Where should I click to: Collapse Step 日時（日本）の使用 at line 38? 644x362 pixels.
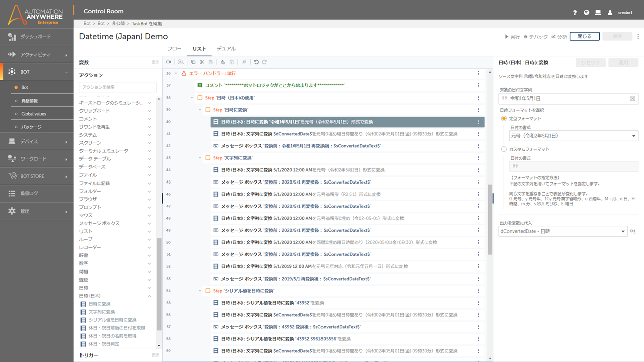tap(192, 98)
